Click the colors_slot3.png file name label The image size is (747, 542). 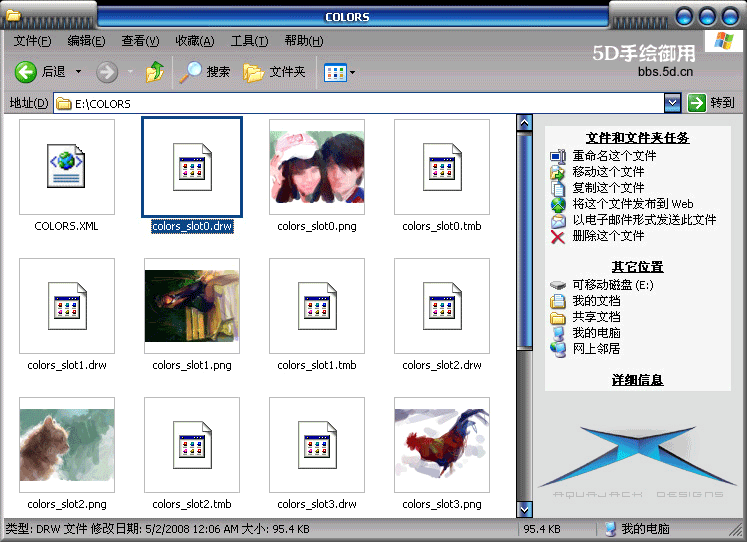click(442, 504)
